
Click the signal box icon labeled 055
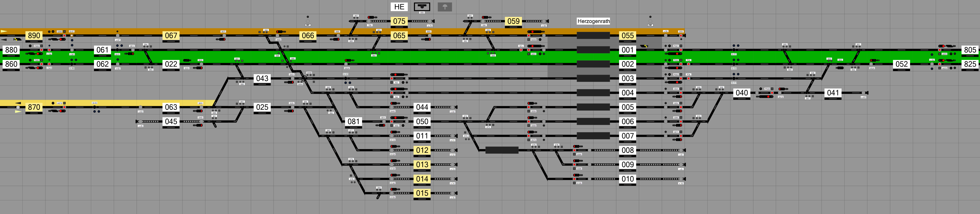[x=422, y=7]
